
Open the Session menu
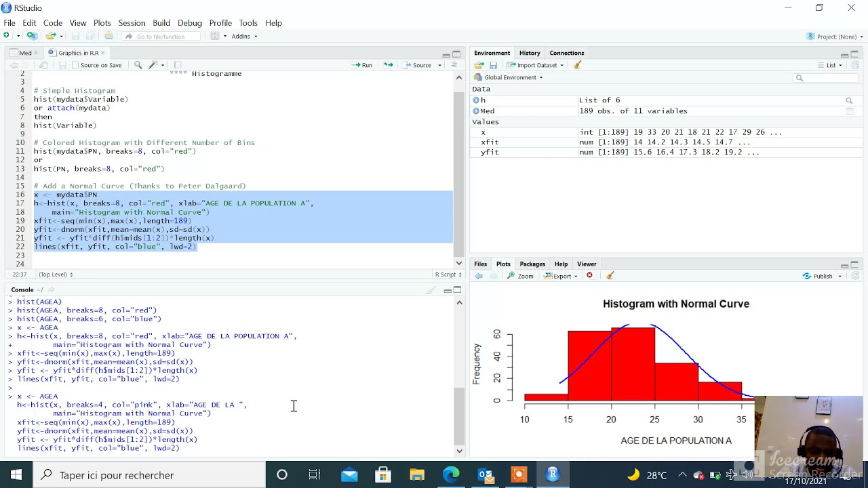(x=132, y=22)
